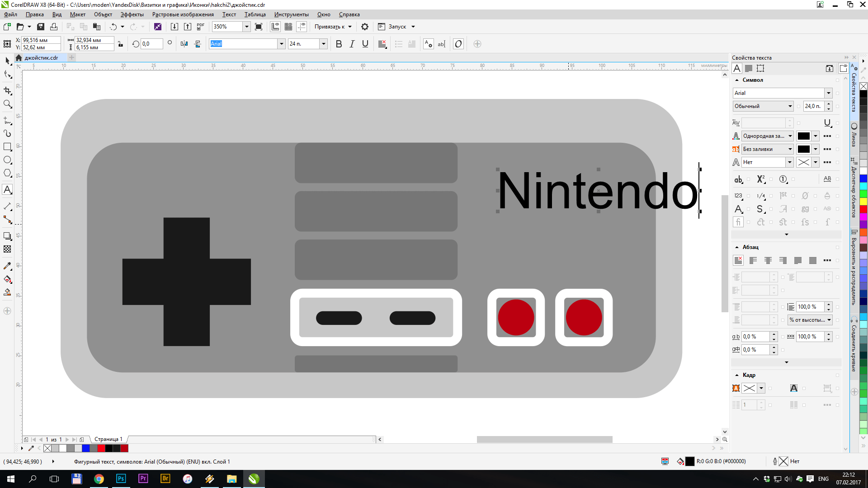Viewport: 868px width, 488px height.
Task: Toggle Italic text formatting
Action: pos(352,44)
